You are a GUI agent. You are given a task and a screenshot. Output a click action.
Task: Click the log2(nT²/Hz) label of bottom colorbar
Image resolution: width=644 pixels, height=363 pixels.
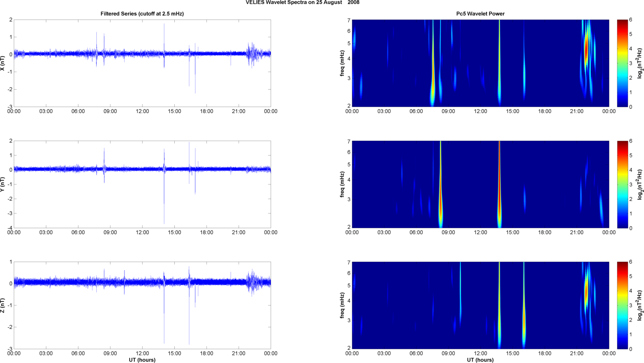click(640, 305)
